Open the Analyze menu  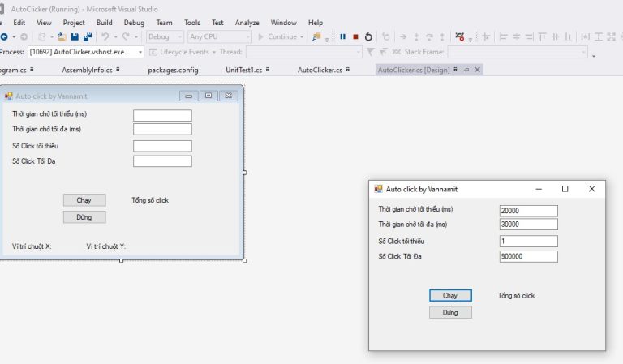coord(247,23)
